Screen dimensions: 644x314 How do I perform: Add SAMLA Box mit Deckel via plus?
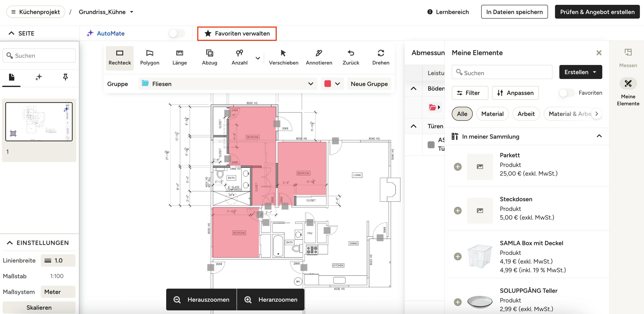tap(458, 257)
